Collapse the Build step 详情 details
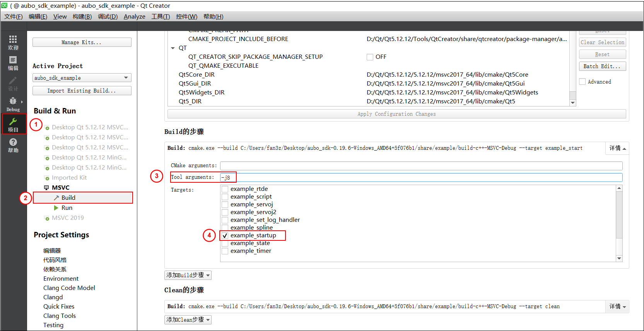This screenshot has width=644, height=331. (x=617, y=148)
